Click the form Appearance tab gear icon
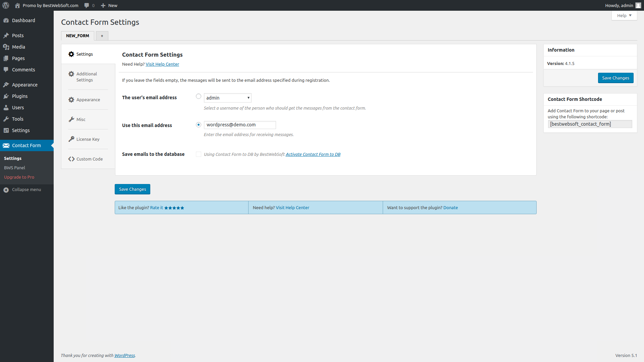 tap(71, 100)
